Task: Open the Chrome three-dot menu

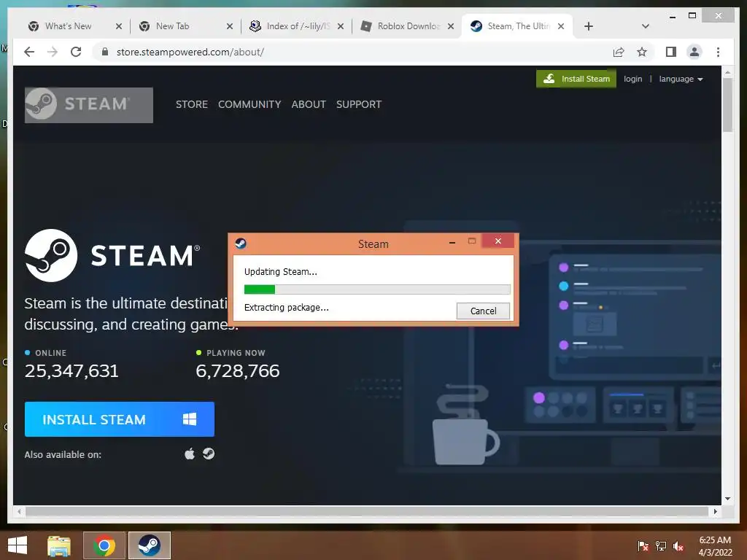Action: [718, 52]
